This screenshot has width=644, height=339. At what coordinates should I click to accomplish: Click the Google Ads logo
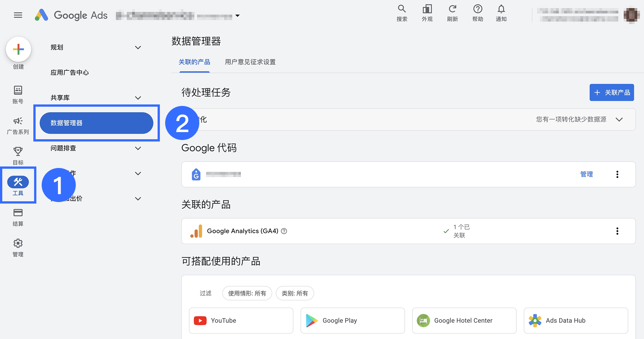point(71,15)
